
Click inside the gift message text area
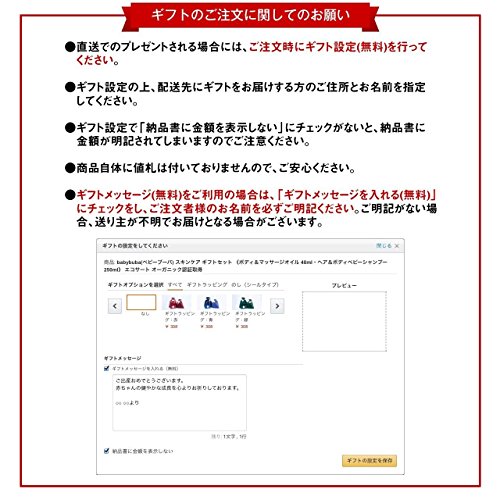point(179,402)
